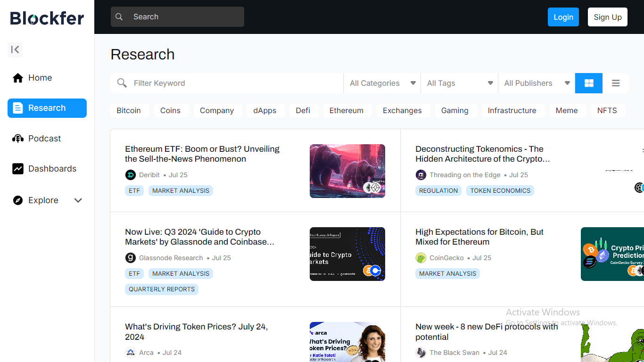Collapse the sidebar with the arrow icon
This screenshot has width=644, height=362.
pos(15,49)
